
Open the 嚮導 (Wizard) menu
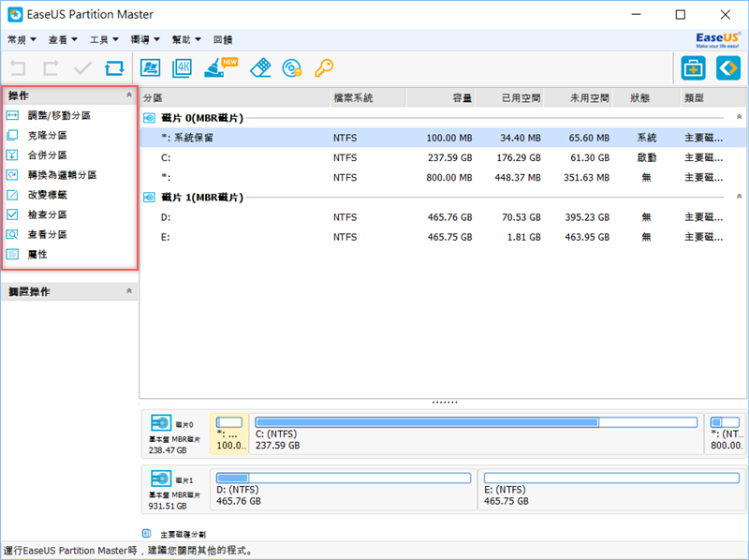coord(145,39)
